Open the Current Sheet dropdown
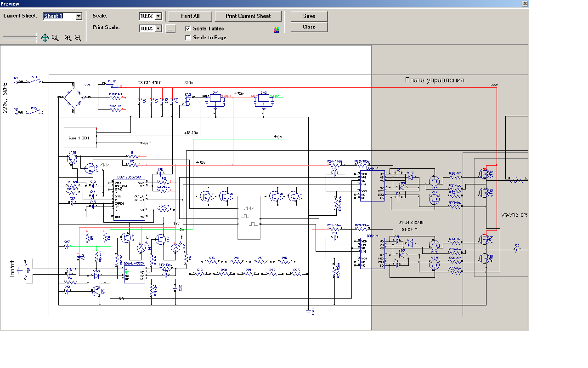This screenshot has width=588, height=368. 79,16
